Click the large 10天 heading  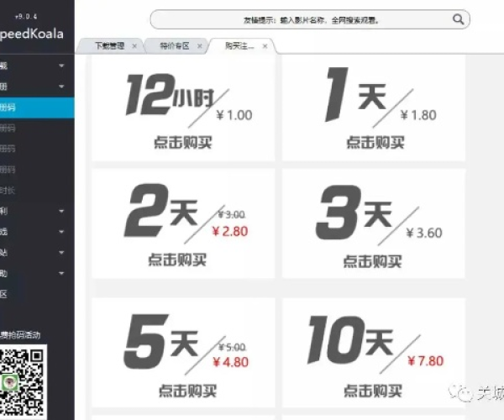click(350, 340)
